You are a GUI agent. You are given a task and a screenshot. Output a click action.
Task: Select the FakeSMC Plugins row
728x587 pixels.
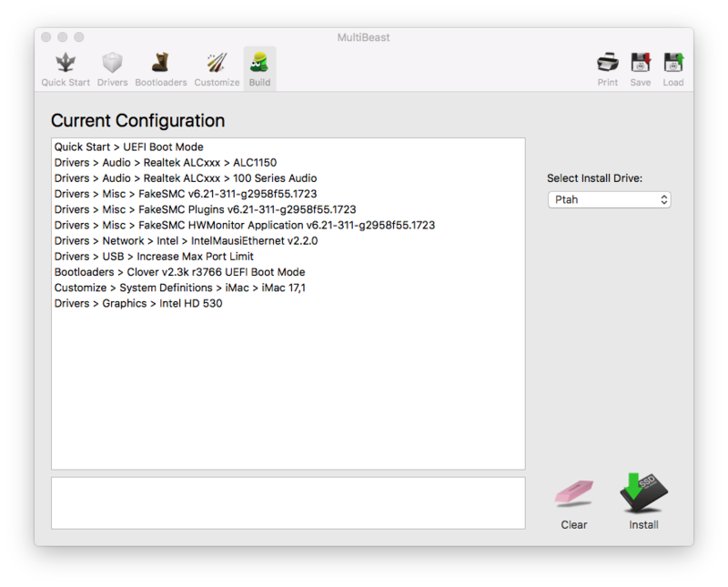288,209
